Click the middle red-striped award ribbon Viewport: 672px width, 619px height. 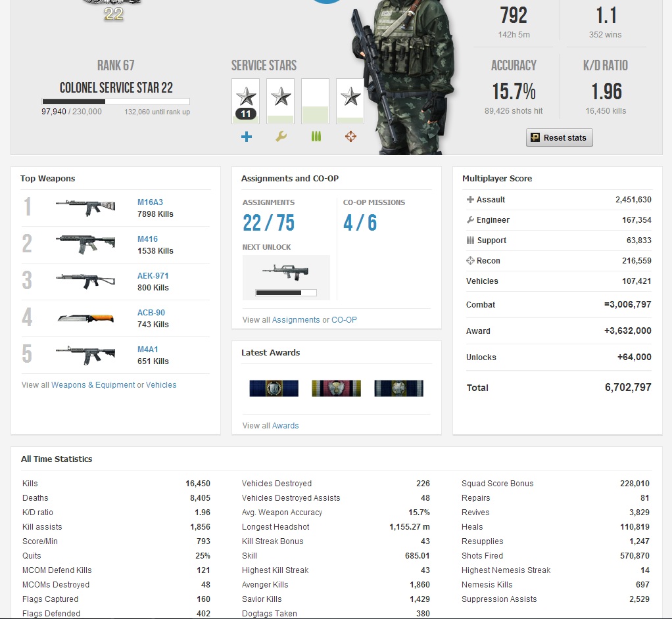coord(336,388)
